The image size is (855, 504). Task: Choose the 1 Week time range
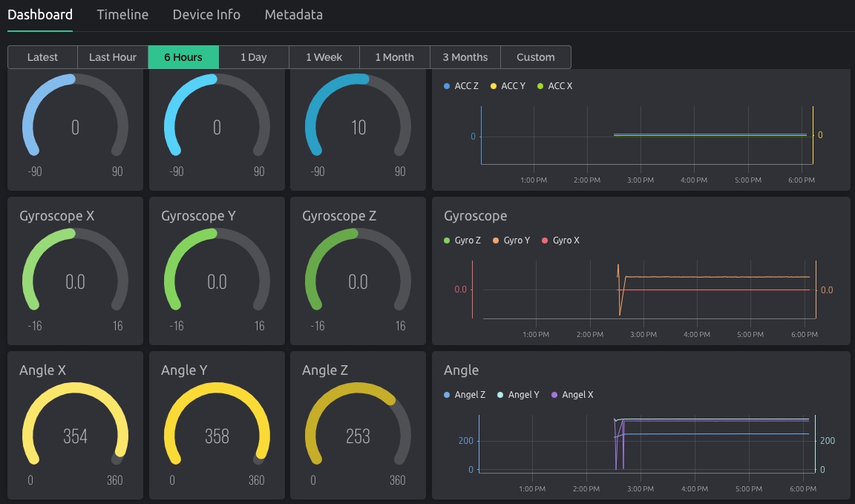coord(324,57)
